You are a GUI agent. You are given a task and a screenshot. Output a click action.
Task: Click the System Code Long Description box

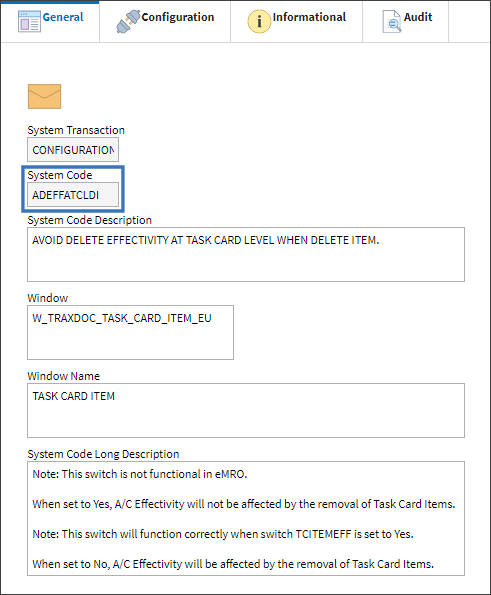(x=246, y=519)
